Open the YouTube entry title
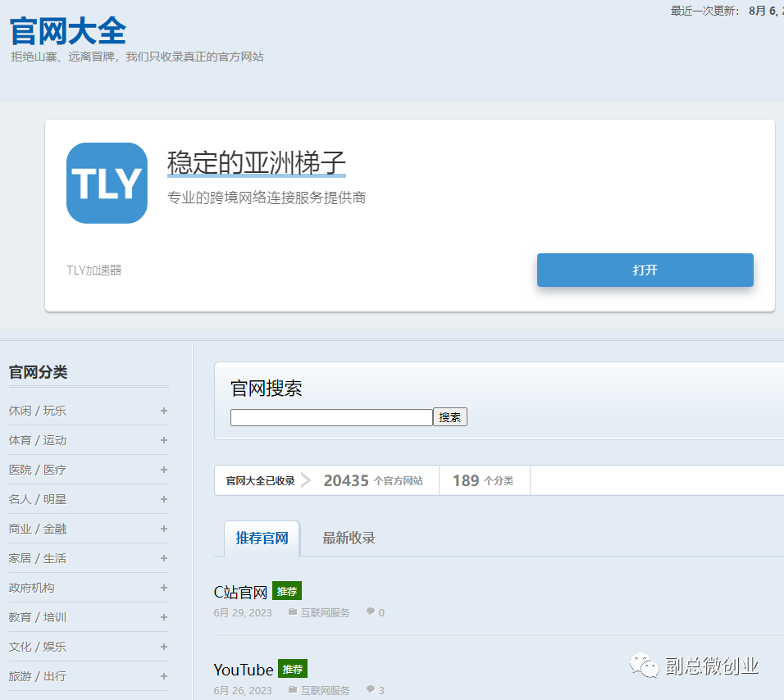This screenshot has width=784, height=700. pos(244,670)
